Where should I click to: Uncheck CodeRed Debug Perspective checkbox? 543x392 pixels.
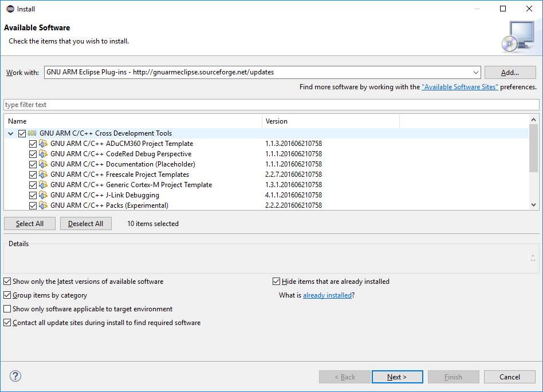pyautogui.click(x=33, y=154)
